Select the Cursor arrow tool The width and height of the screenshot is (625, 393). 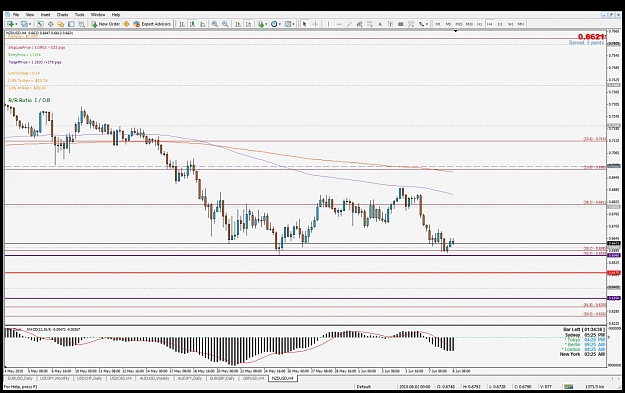coord(305,24)
